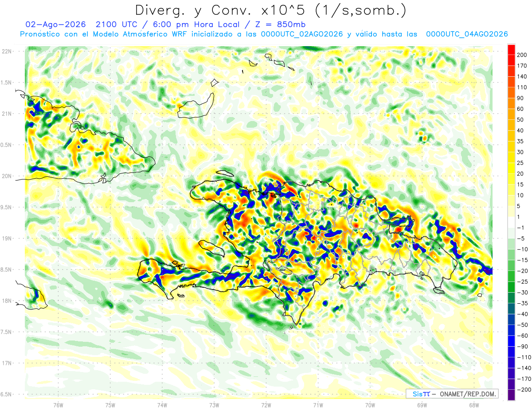Image resolution: width=532 pixels, height=411 pixels.
Task: Click the '-35' color scale value
Action: click(x=523, y=303)
